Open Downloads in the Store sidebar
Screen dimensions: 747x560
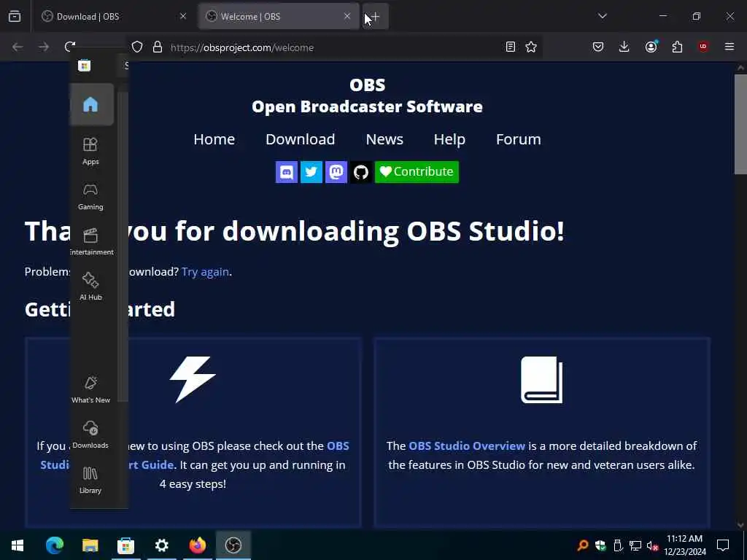pyautogui.click(x=90, y=435)
